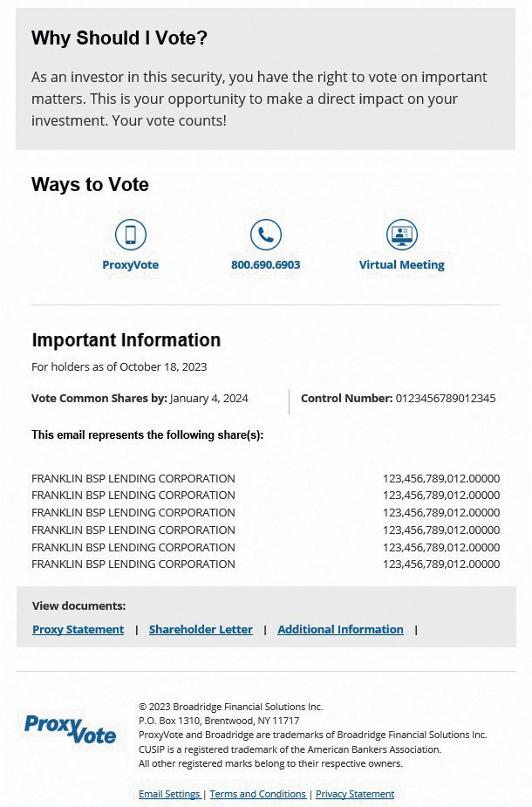This screenshot has width=532, height=807.
Task: Click the "Ways to Vote" heading
Action: (x=90, y=185)
